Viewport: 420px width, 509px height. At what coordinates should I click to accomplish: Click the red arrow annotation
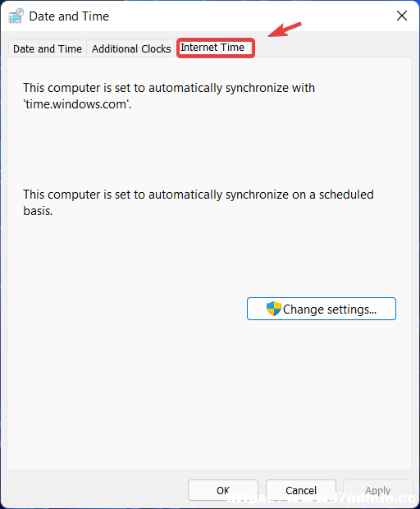(x=285, y=30)
